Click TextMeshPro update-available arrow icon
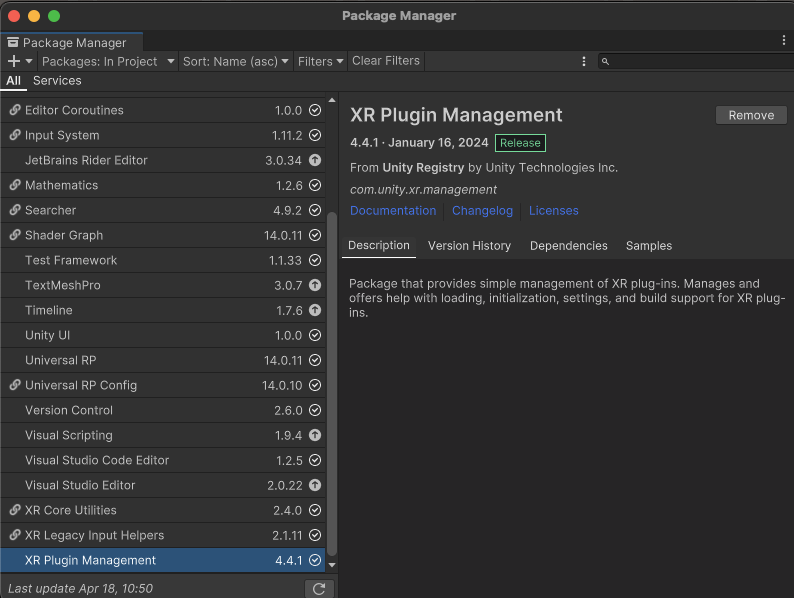Viewport: 794px width, 598px height. (x=315, y=285)
